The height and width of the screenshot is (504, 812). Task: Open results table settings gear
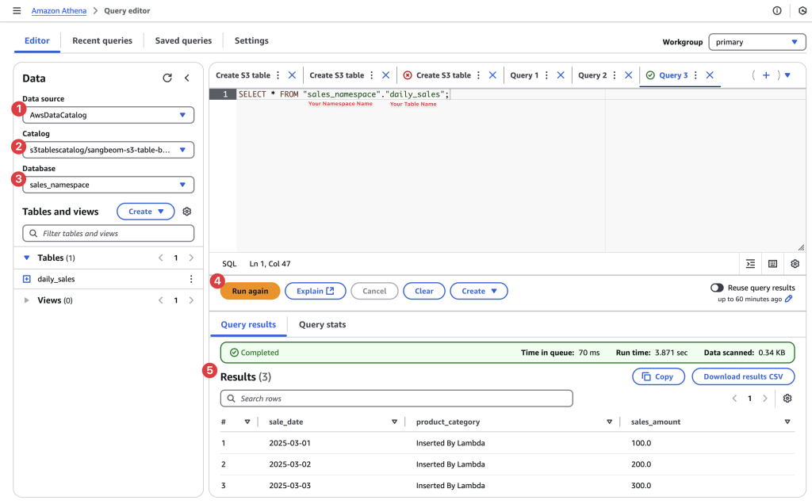click(x=787, y=399)
